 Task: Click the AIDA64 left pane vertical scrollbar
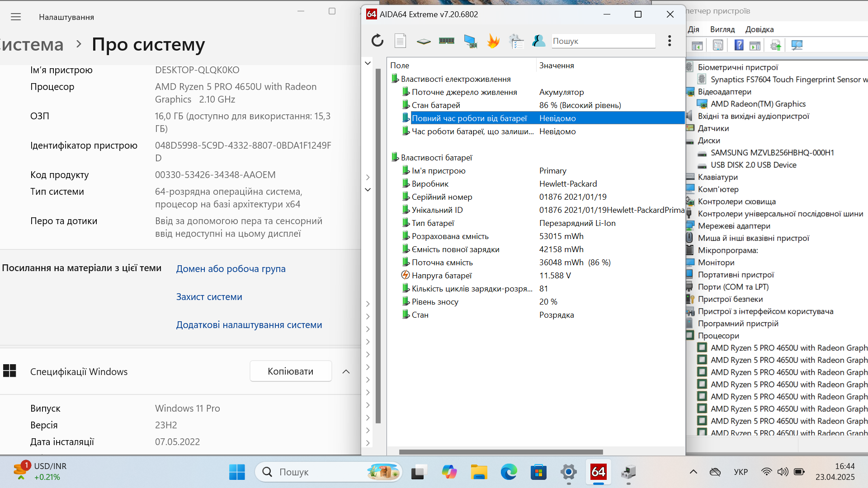pyautogui.click(x=378, y=246)
